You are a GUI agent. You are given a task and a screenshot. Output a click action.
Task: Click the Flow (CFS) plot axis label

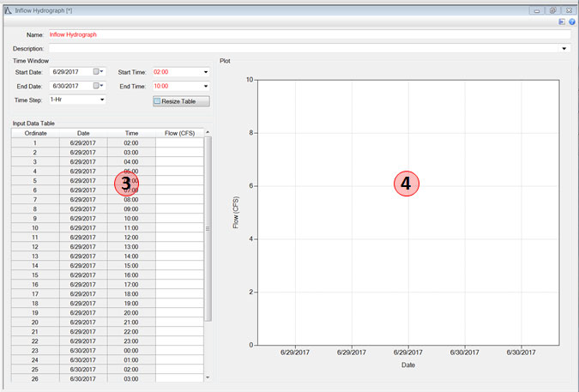tap(236, 212)
